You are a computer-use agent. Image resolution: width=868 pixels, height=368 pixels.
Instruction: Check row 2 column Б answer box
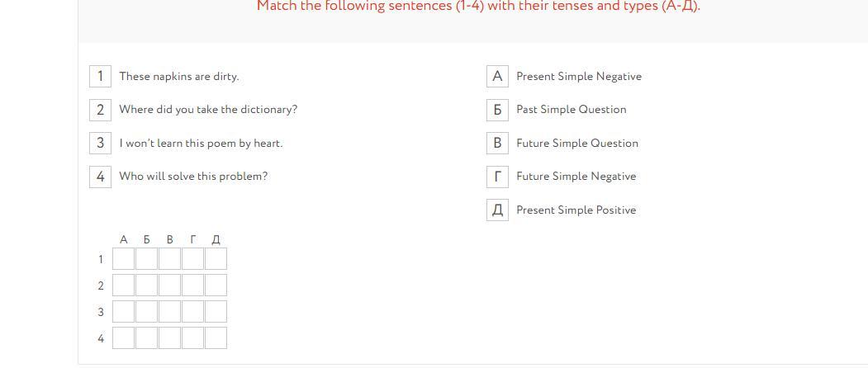point(146,285)
